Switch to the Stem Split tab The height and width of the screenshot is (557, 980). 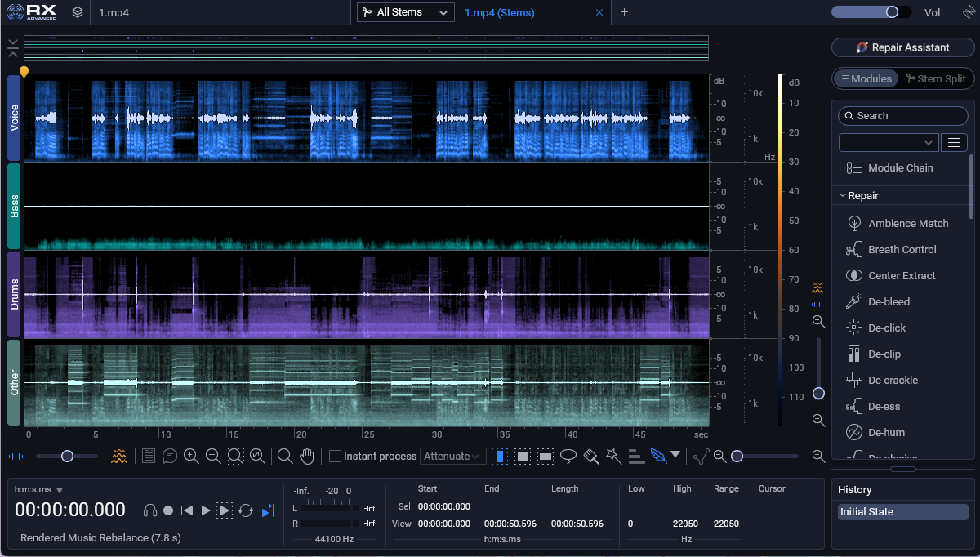(x=935, y=78)
